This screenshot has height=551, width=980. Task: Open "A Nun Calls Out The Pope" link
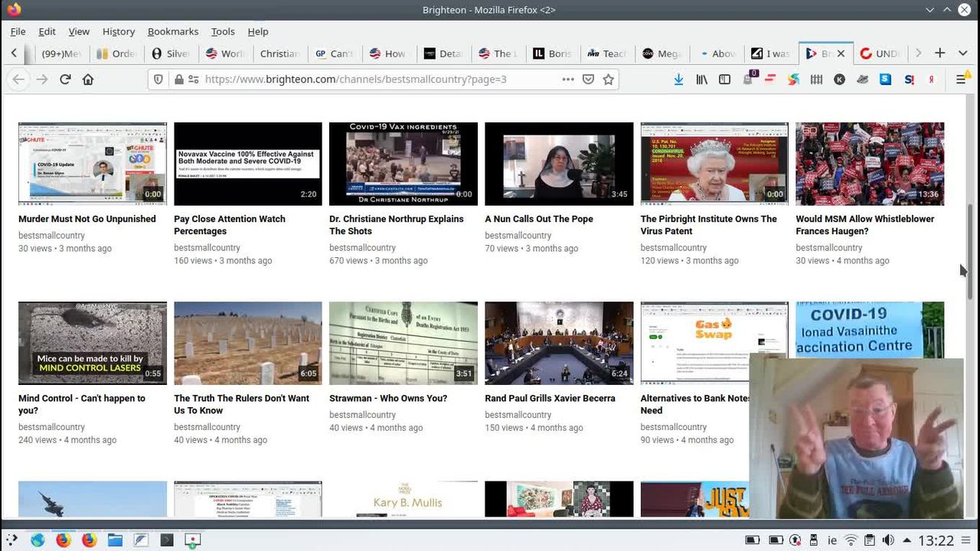539,219
